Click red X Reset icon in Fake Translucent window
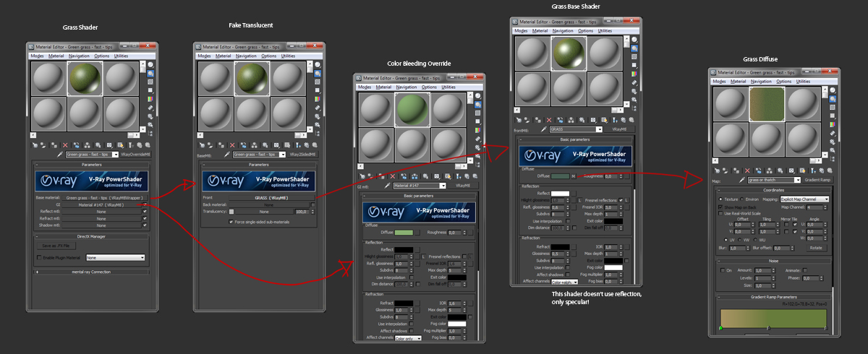The image size is (868, 354). coord(232,144)
